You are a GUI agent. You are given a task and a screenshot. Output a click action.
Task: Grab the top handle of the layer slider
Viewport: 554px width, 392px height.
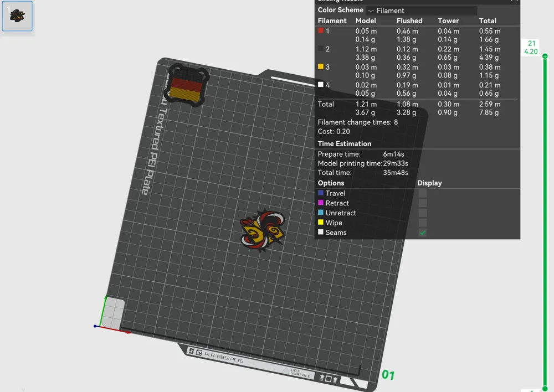545,56
